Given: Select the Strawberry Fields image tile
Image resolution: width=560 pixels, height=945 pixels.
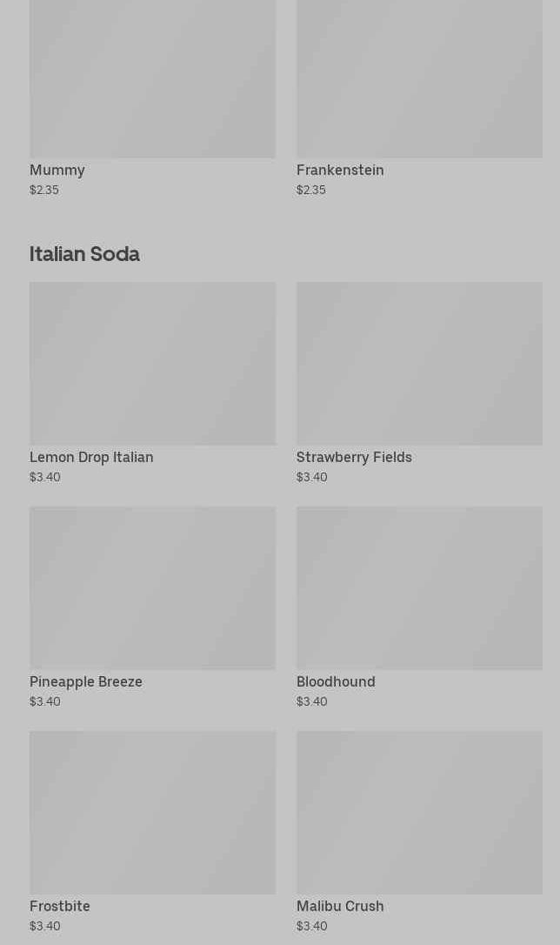Looking at the screenshot, I should coord(419,363).
